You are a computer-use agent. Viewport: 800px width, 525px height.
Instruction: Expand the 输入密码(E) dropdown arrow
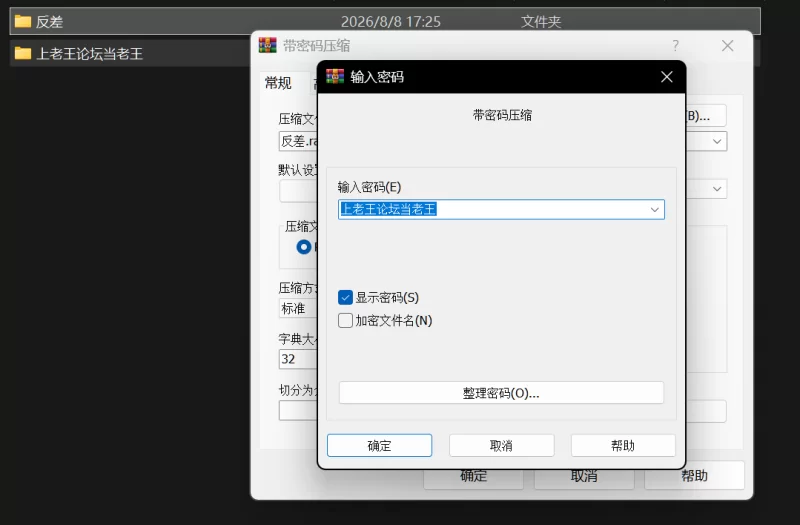[655, 210]
